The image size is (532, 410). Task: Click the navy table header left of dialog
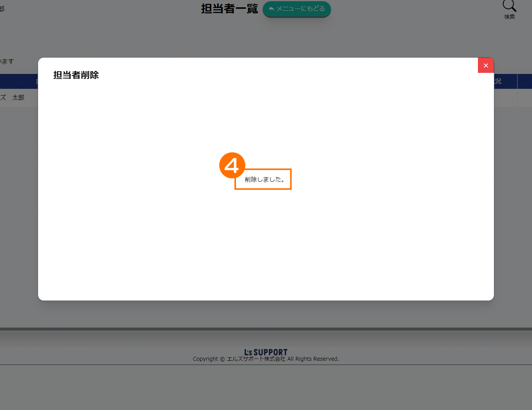(x=18, y=81)
